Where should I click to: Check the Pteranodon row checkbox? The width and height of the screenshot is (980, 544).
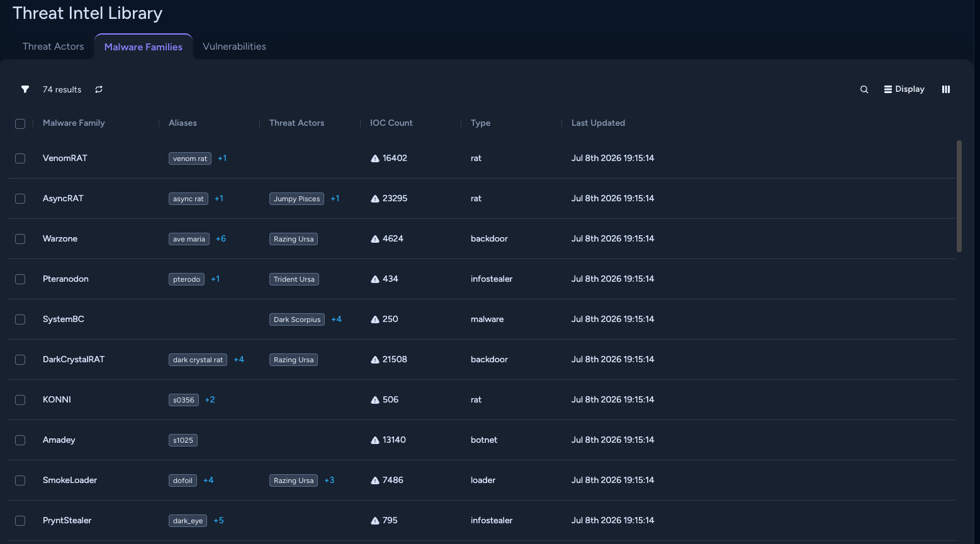(20, 279)
